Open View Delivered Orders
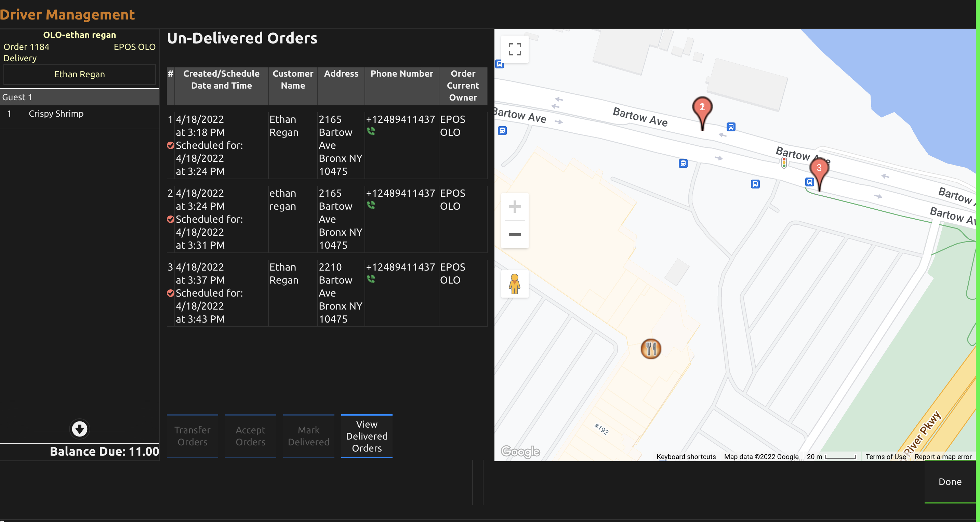Screen dimensions: 980x522 click(367, 436)
